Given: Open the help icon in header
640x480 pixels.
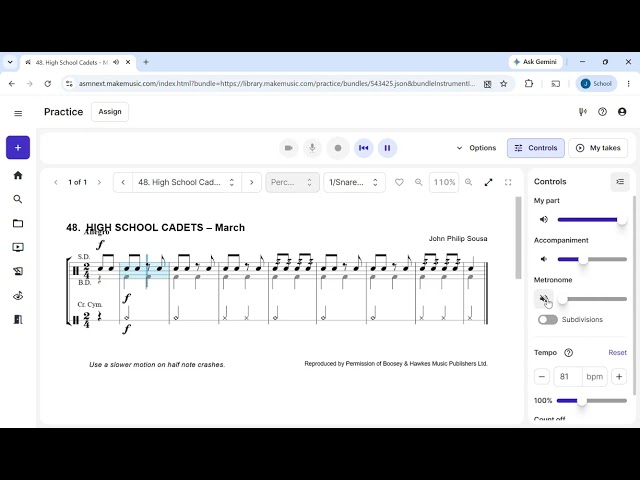Looking at the screenshot, I should (602, 112).
